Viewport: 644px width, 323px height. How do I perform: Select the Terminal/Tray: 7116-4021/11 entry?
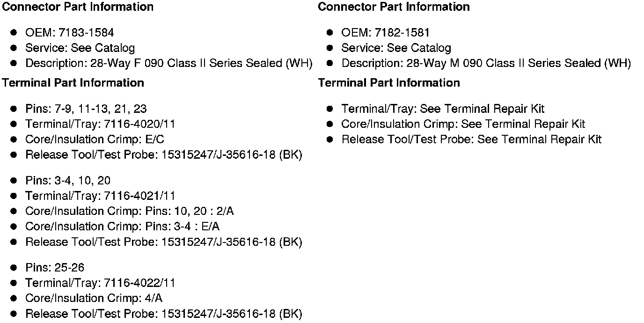click(x=100, y=196)
